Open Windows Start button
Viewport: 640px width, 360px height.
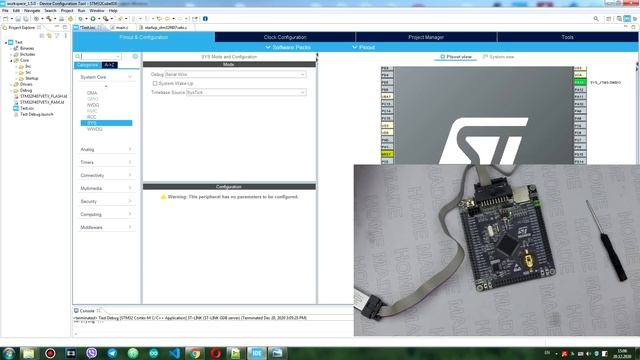pos(9,353)
